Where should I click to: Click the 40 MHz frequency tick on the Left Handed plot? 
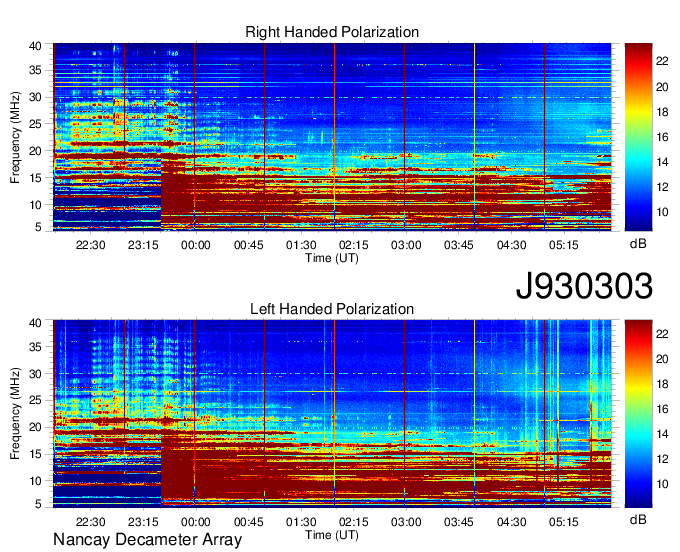click(35, 323)
